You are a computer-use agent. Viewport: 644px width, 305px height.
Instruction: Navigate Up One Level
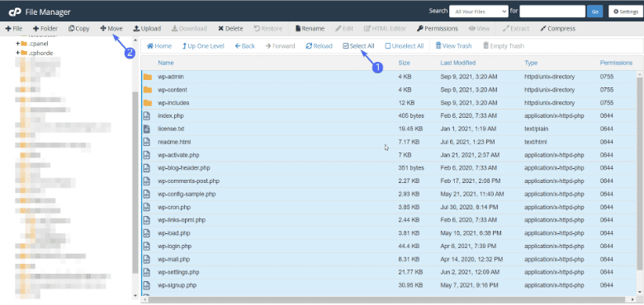(203, 46)
